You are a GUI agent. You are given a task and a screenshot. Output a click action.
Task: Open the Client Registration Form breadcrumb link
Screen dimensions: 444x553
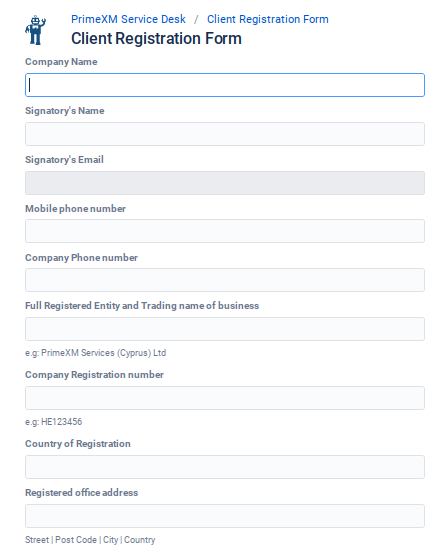point(268,19)
